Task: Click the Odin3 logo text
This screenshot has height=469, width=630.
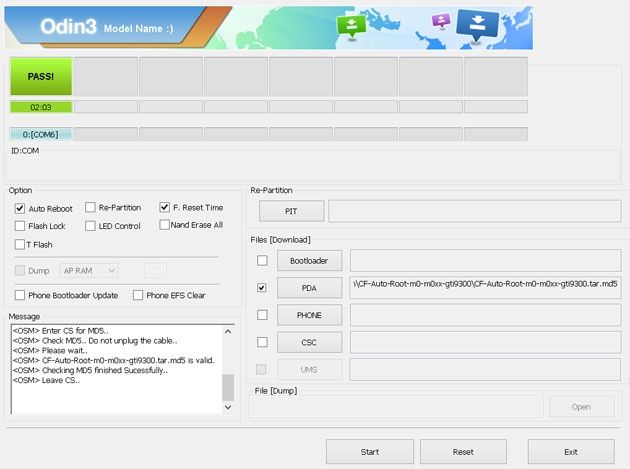Action: pyautogui.click(x=68, y=27)
